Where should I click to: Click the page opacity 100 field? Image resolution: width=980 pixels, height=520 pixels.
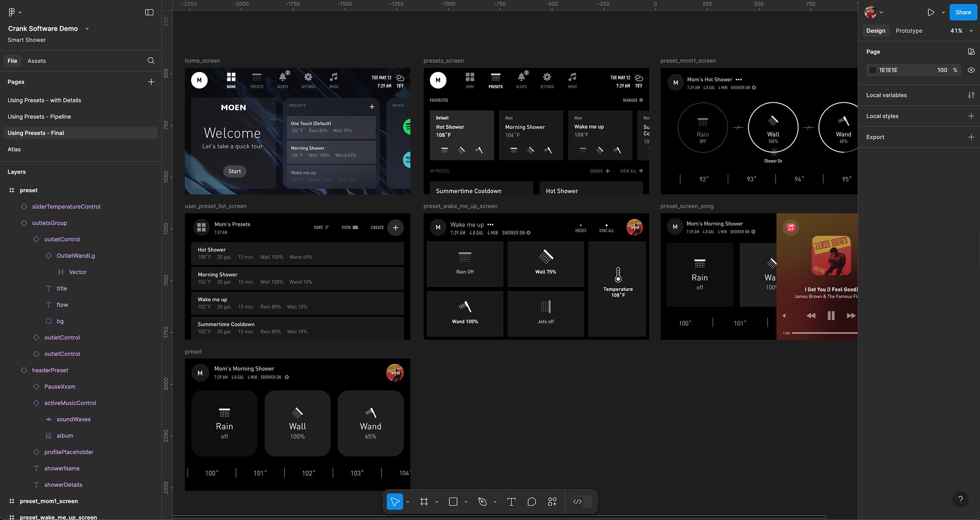[x=942, y=70]
